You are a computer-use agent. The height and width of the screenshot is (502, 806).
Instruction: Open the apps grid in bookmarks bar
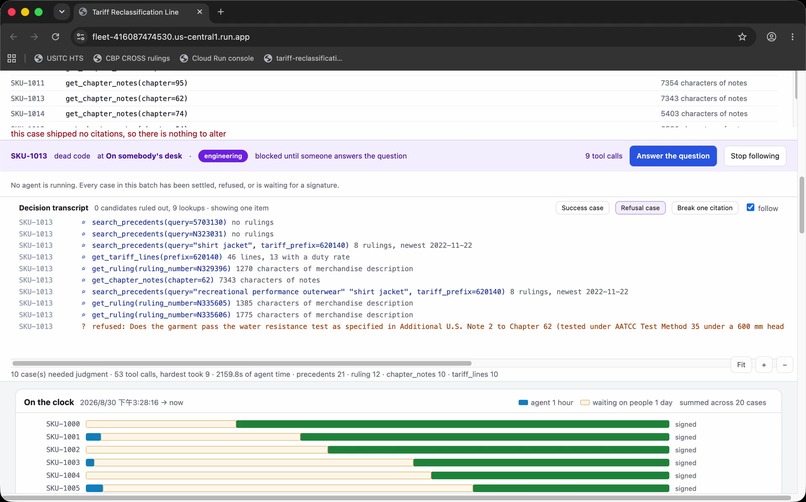coord(12,59)
